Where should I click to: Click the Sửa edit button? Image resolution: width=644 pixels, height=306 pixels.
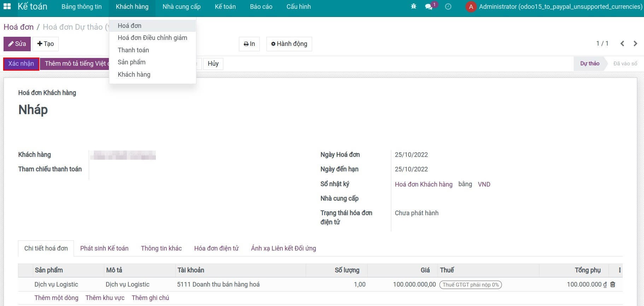(17, 44)
